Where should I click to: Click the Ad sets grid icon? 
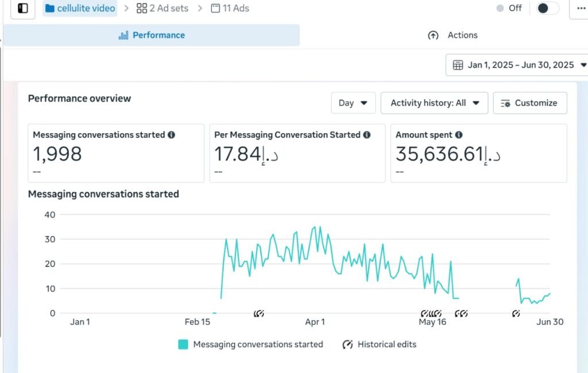(141, 9)
